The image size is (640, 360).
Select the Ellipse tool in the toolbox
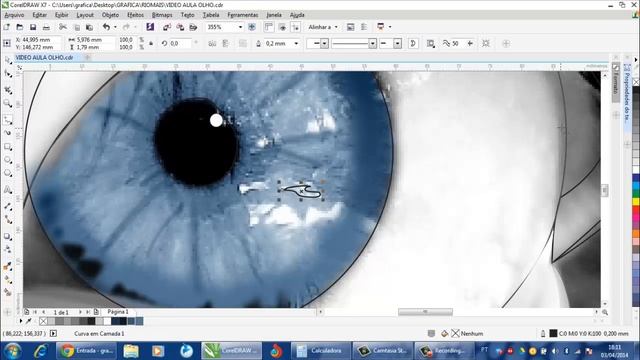(8, 160)
